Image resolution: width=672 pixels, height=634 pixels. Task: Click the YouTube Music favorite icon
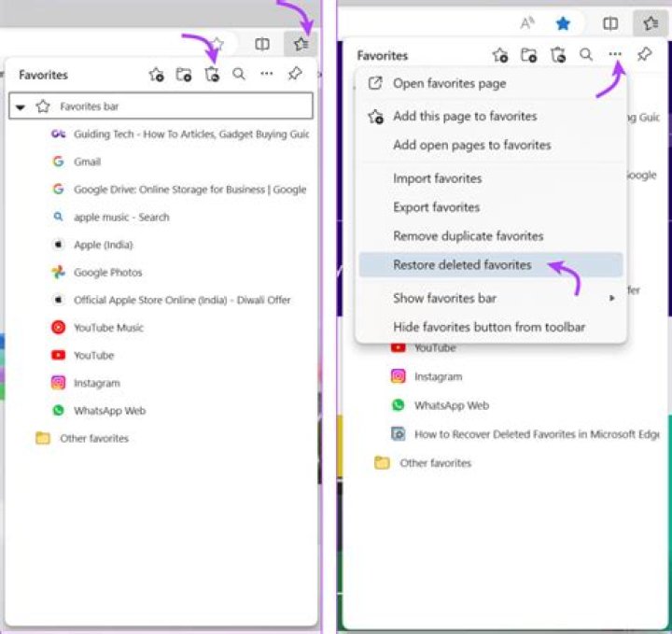pos(58,328)
